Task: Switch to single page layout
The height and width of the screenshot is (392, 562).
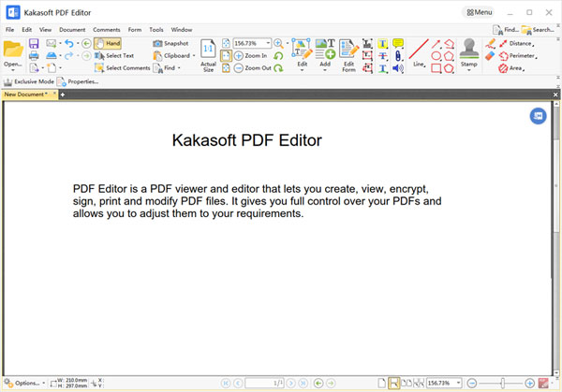Action: [x=382, y=383]
